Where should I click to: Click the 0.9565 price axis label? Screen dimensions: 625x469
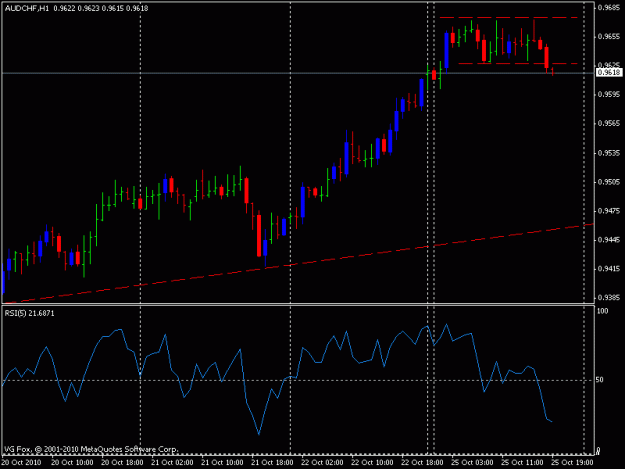click(x=609, y=124)
